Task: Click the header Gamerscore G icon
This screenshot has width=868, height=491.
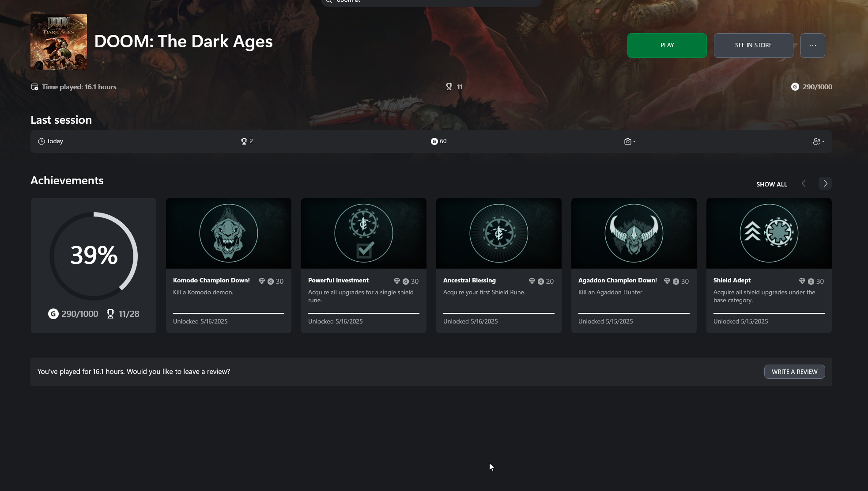Action: pyautogui.click(x=795, y=87)
